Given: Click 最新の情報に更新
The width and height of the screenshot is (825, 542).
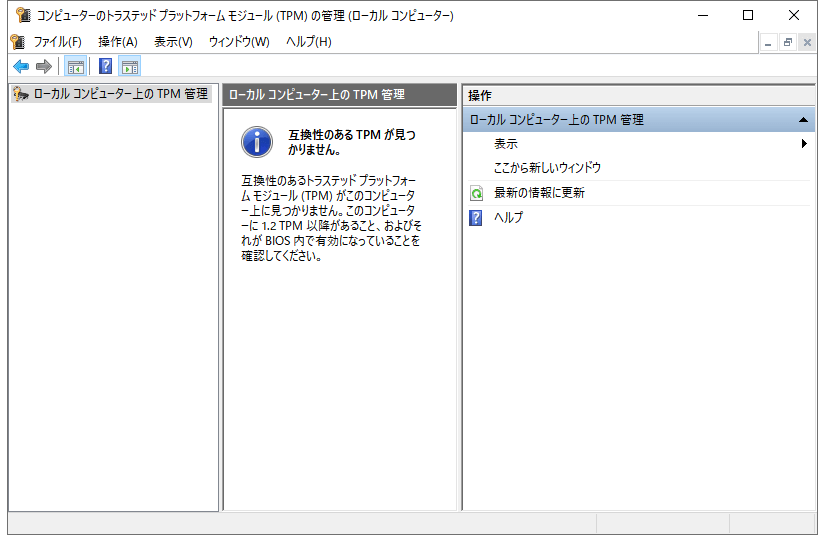Looking at the screenshot, I should [539, 193].
